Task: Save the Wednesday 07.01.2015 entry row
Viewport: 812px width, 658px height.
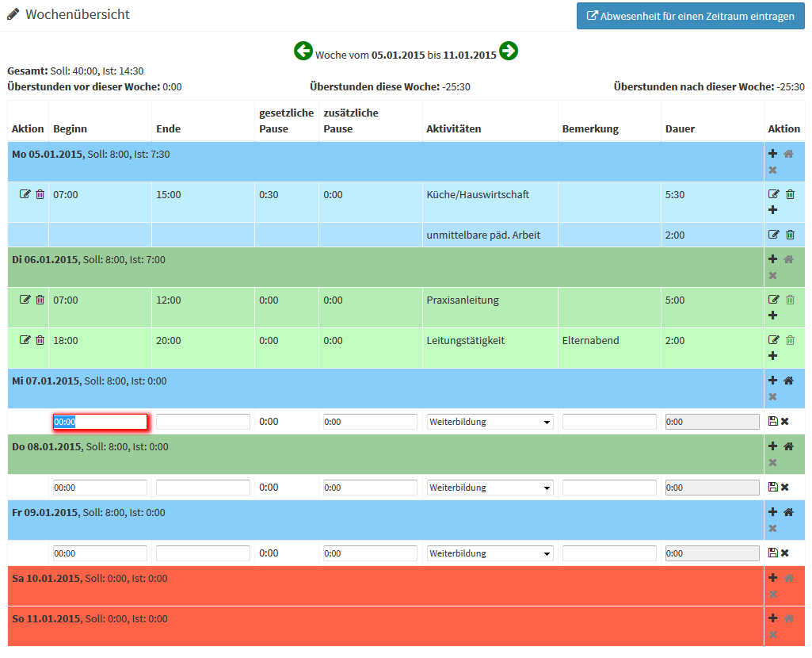Action: coord(773,422)
